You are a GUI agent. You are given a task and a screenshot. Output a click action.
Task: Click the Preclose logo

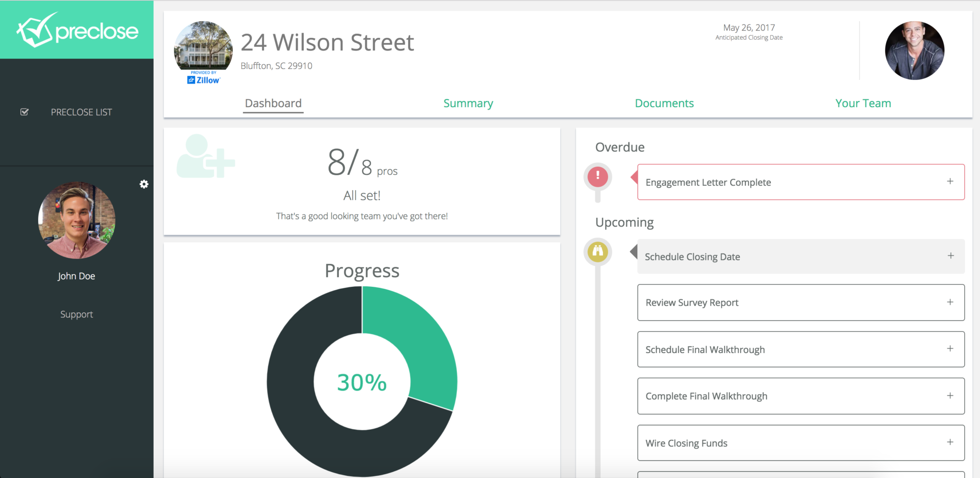(77, 30)
